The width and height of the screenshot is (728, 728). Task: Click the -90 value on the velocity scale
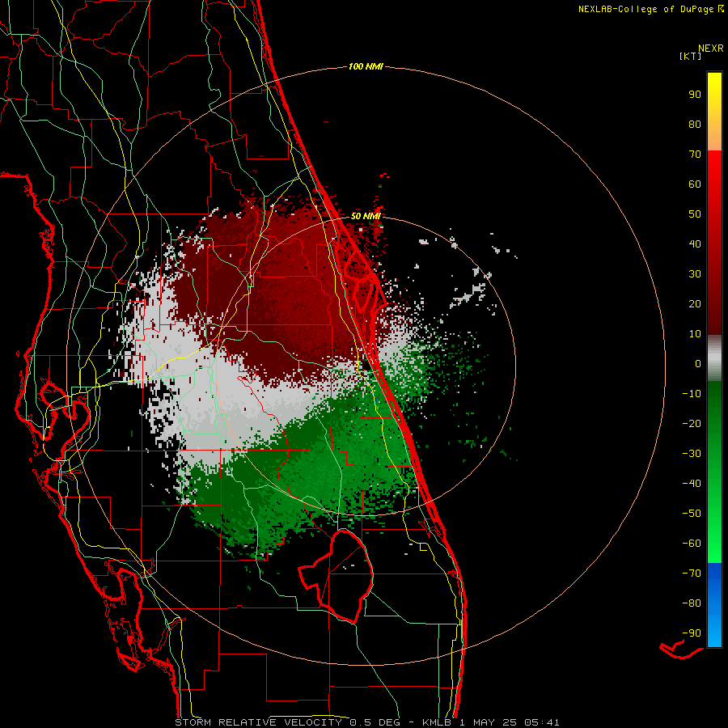pyautogui.click(x=692, y=633)
